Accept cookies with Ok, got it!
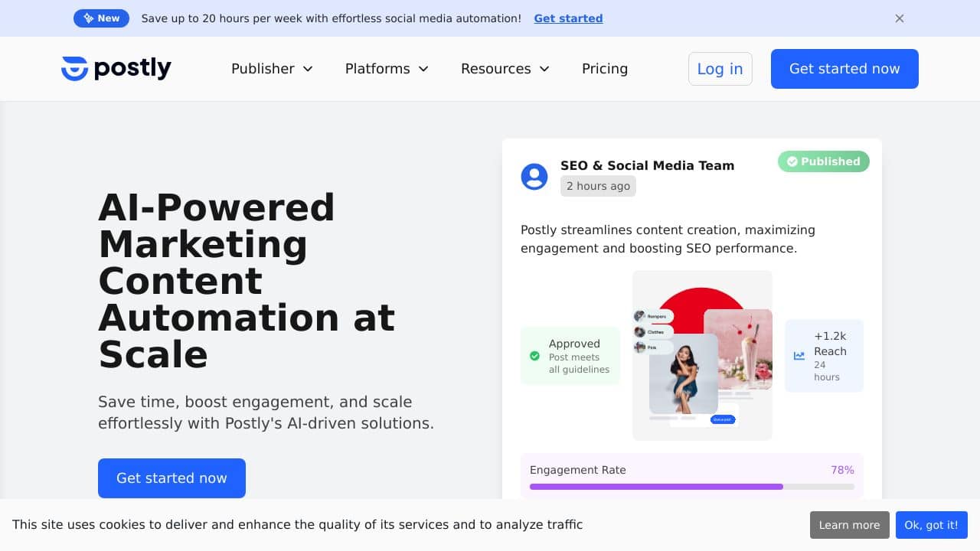The width and height of the screenshot is (980, 551). [x=932, y=525]
